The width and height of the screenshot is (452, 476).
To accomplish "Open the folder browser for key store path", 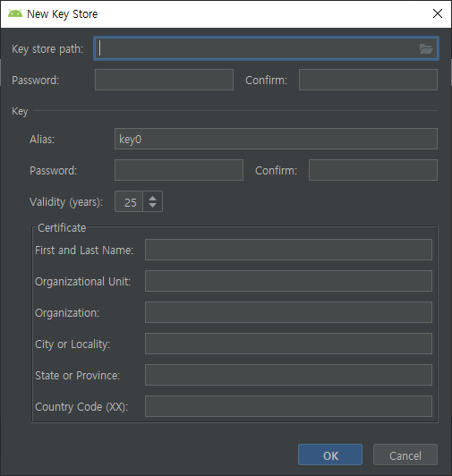I will (425, 48).
